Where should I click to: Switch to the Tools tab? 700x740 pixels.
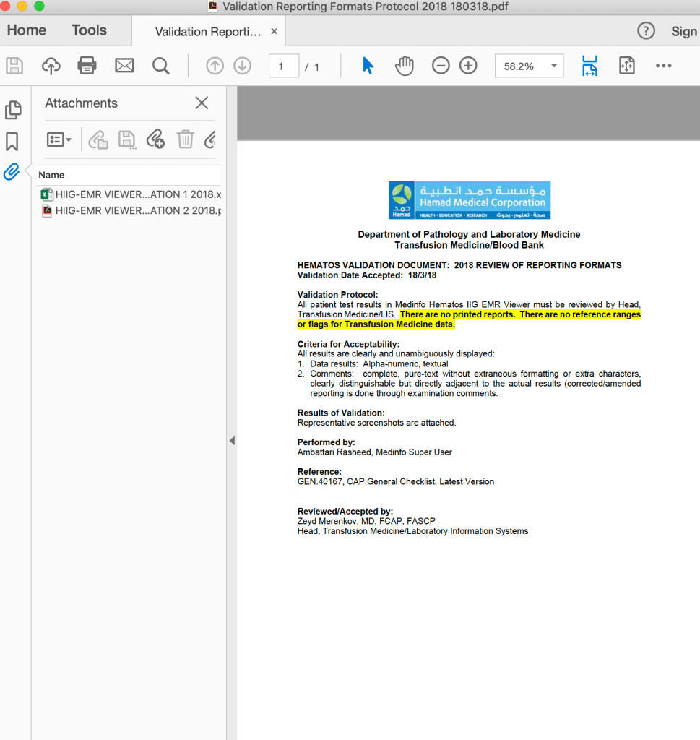tap(89, 30)
